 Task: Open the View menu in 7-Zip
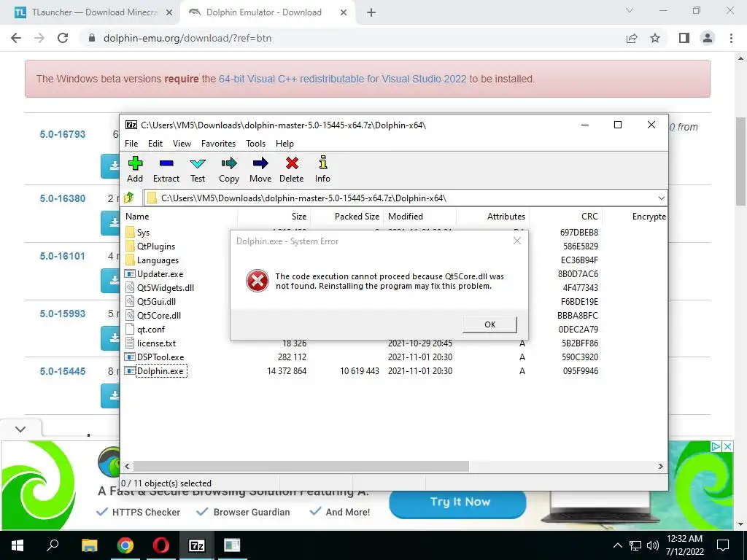coord(182,144)
